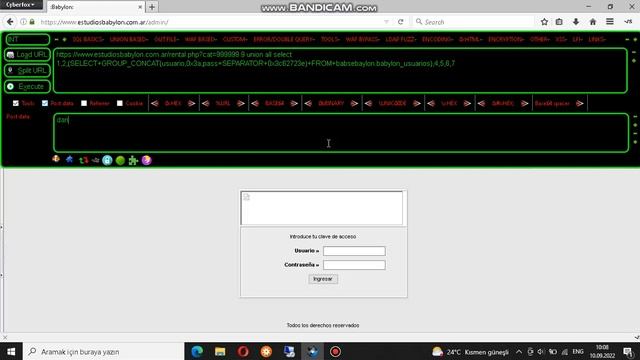Click the green puzzle piece icon

pyautogui.click(x=133, y=160)
